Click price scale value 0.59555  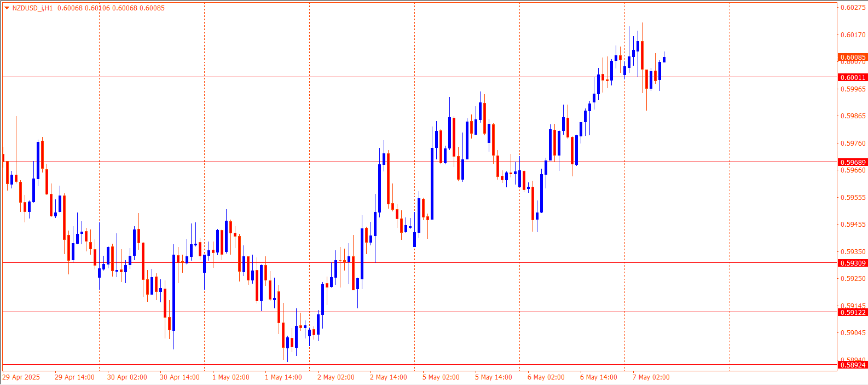(x=853, y=198)
